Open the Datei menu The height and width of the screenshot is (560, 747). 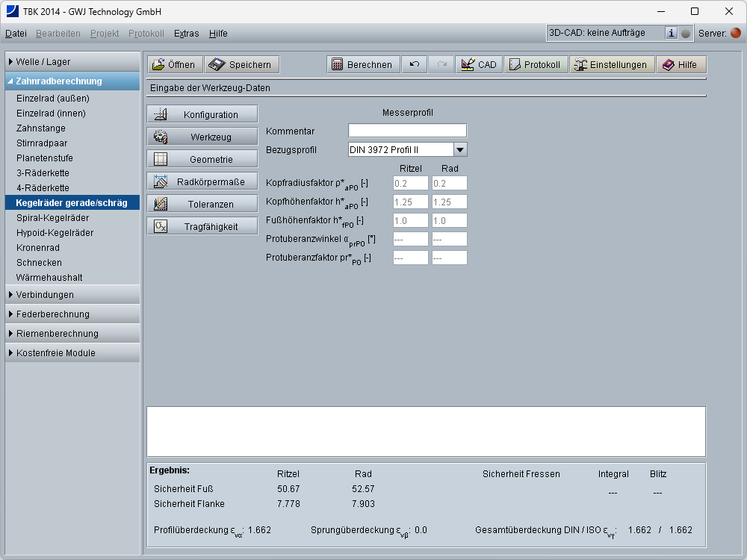pos(16,34)
